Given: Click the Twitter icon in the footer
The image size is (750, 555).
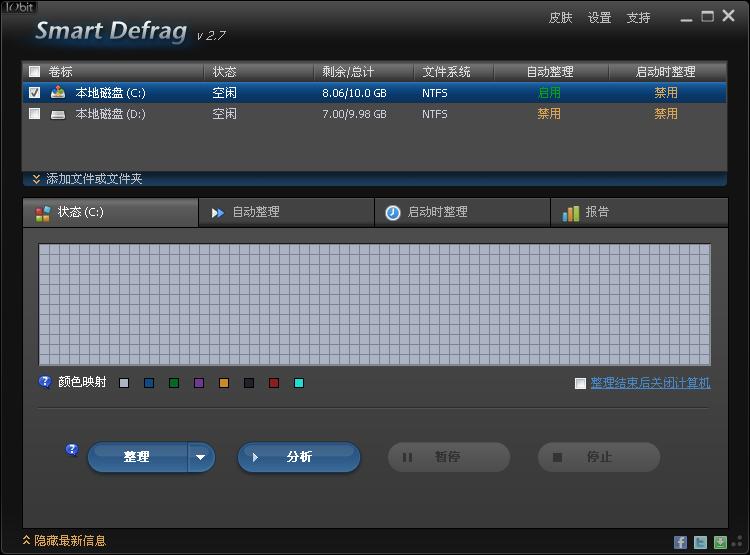Looking at the screenshot, I should coord(700,542).
